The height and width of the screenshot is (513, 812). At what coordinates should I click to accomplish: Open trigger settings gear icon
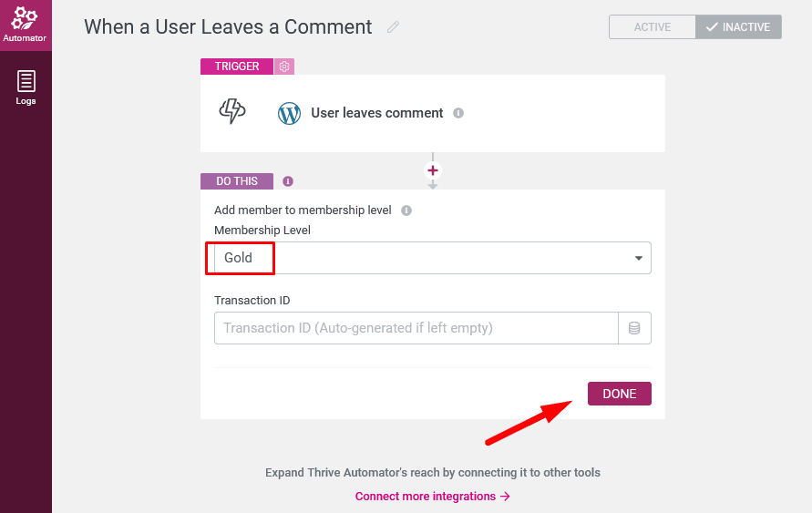pyautogui.click(x=284, y=67)
